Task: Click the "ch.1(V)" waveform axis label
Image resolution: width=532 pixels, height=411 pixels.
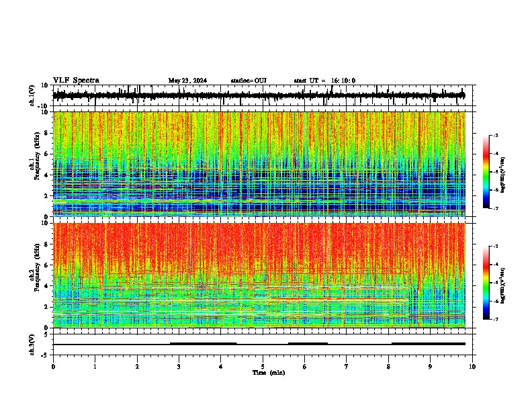Action: coord(32,95)
